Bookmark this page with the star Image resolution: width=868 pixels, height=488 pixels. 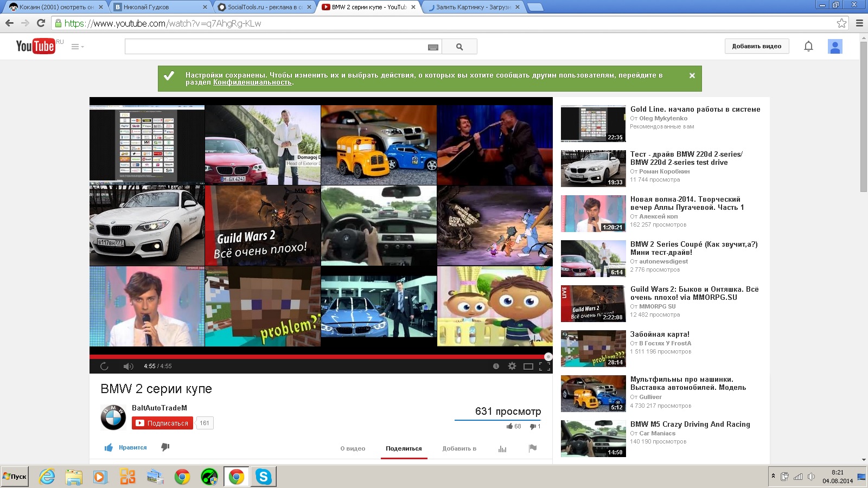[841, 23]
